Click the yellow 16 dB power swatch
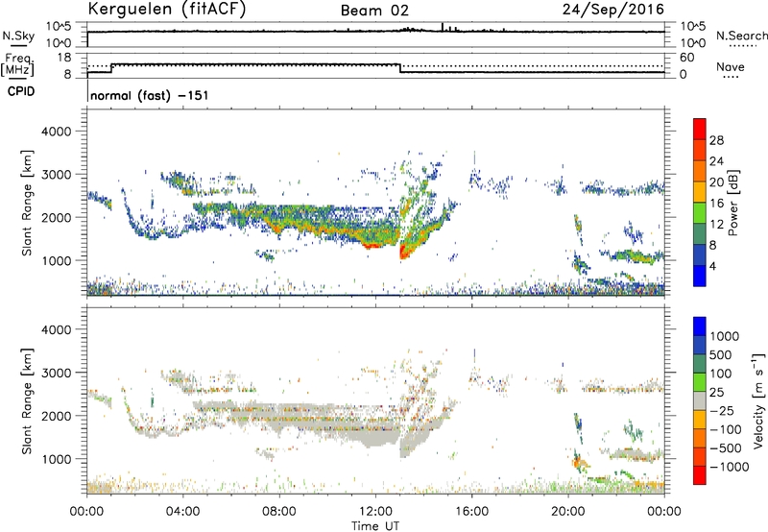 coord(700,192)
